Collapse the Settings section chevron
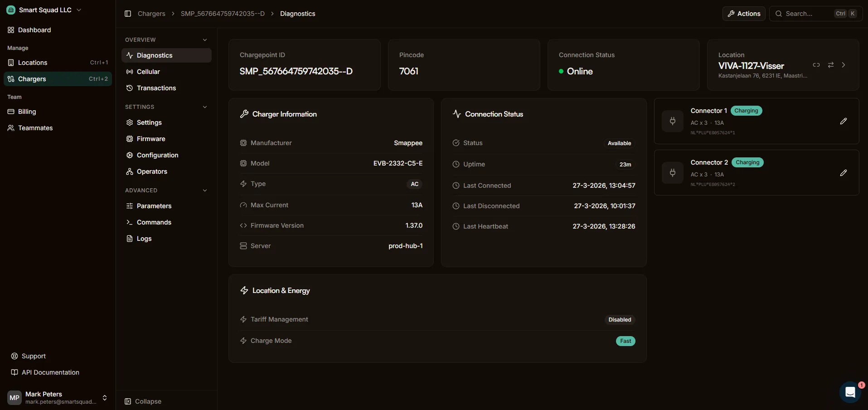 (205, 107)
